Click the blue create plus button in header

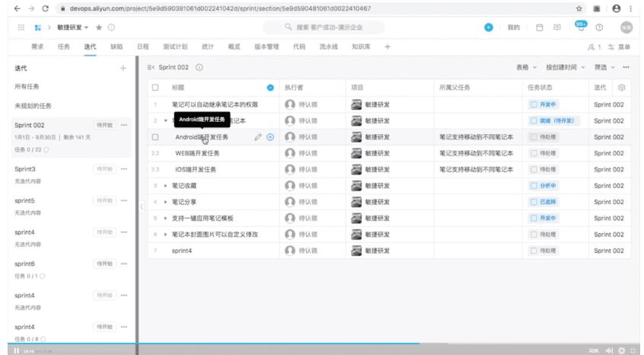click(x=489, y=27)
